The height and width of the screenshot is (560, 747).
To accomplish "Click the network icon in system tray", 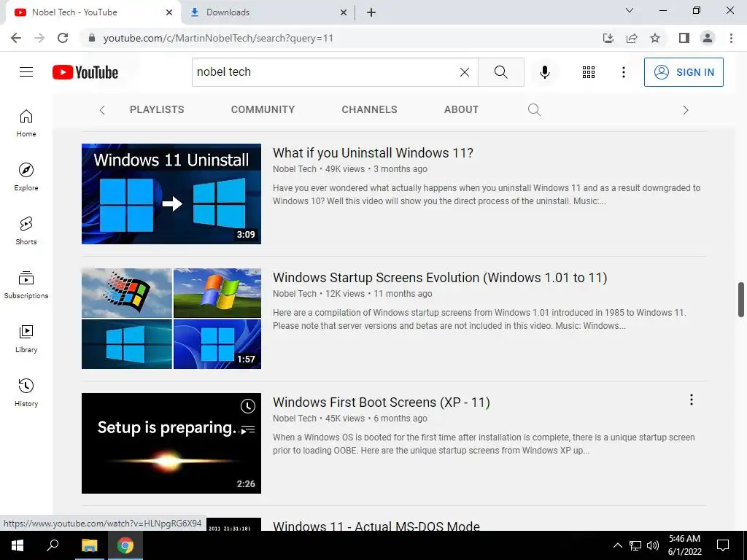I will [x=635, y=545].
